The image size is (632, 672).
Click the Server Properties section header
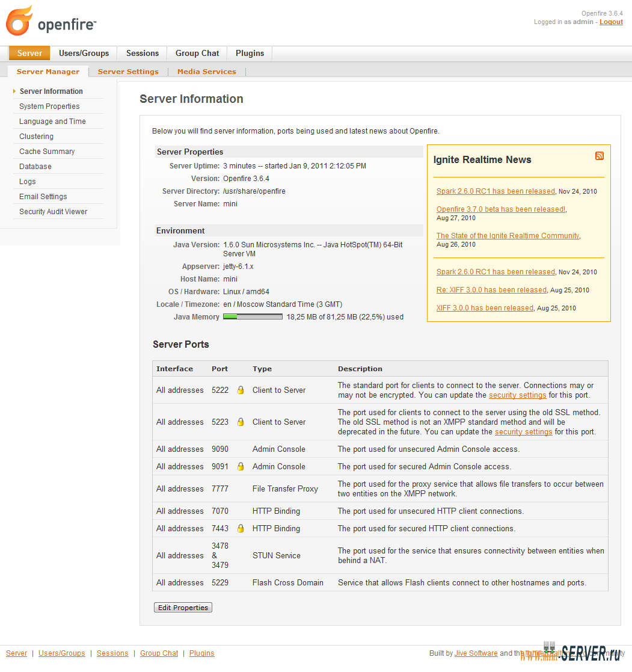(289, 152)
